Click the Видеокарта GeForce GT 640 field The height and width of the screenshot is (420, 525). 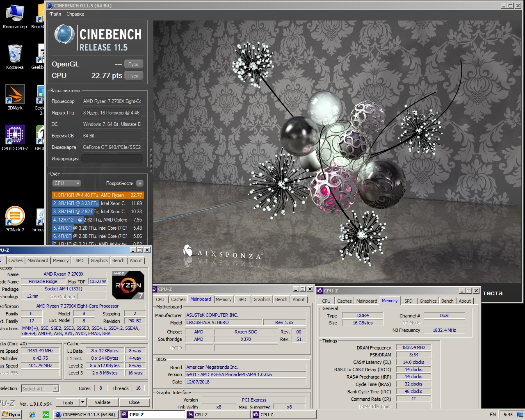click(x=112, y=147)
